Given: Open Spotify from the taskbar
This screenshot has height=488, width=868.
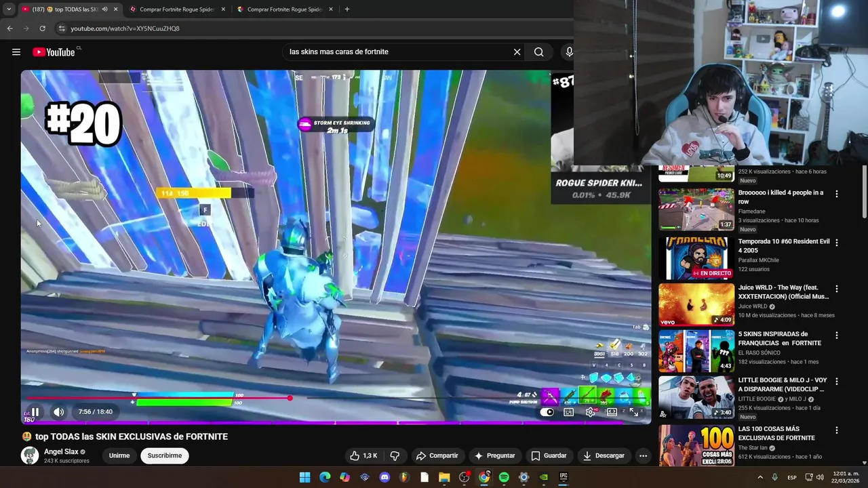Looking at the screenshot, I should tap(504, 477).
